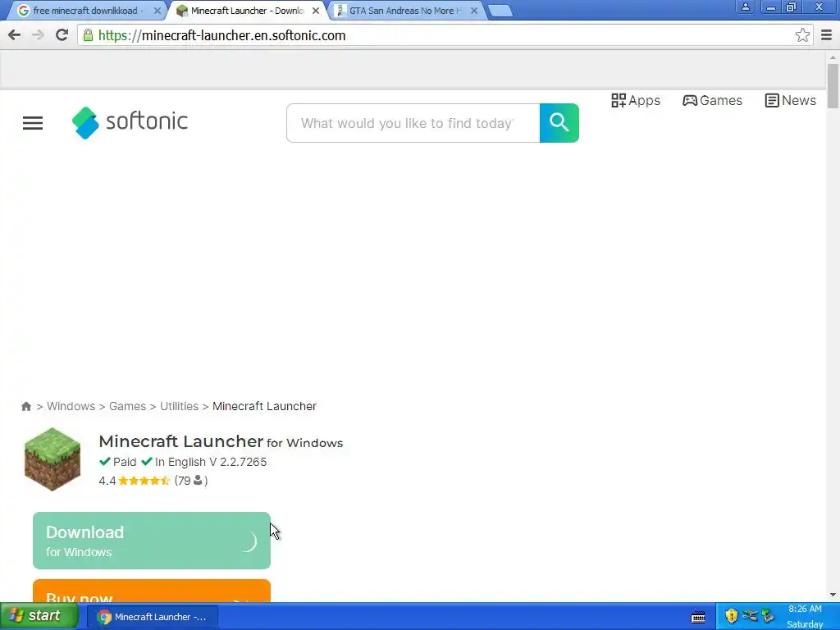
Task: Click the star rating 4.4
Action: coord(135,481)
